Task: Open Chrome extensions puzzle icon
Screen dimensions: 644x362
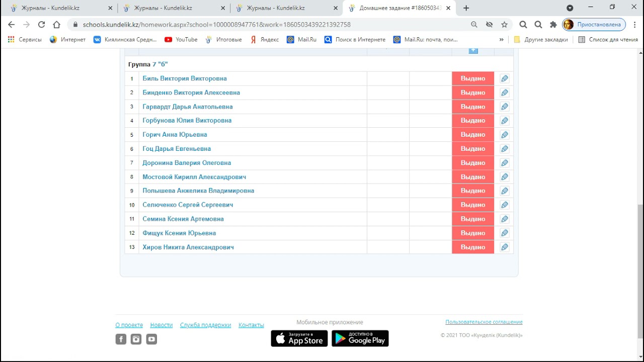Action: click(x=553, y=24)
